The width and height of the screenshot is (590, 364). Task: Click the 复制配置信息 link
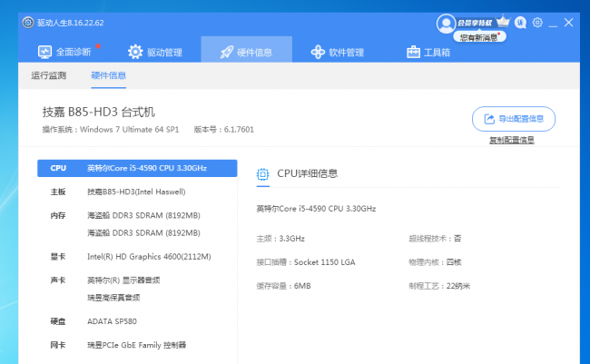tap(512, 141)
